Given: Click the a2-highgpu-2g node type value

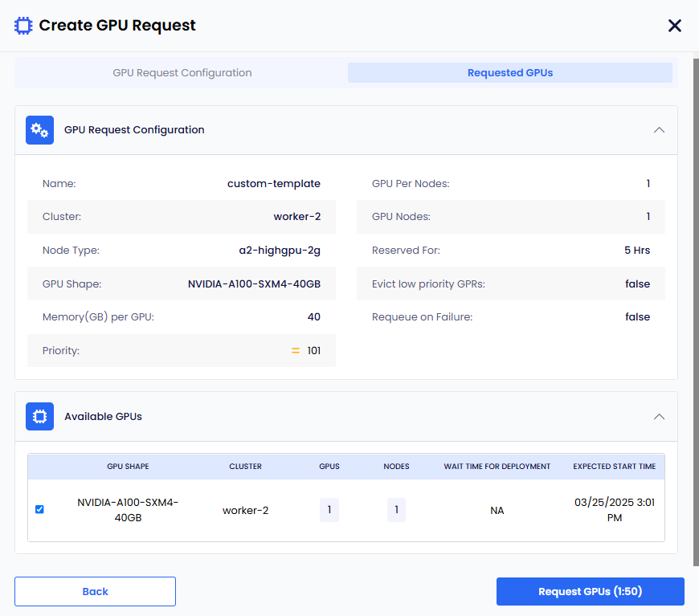Looking at the screenshot, I should 280,251.
